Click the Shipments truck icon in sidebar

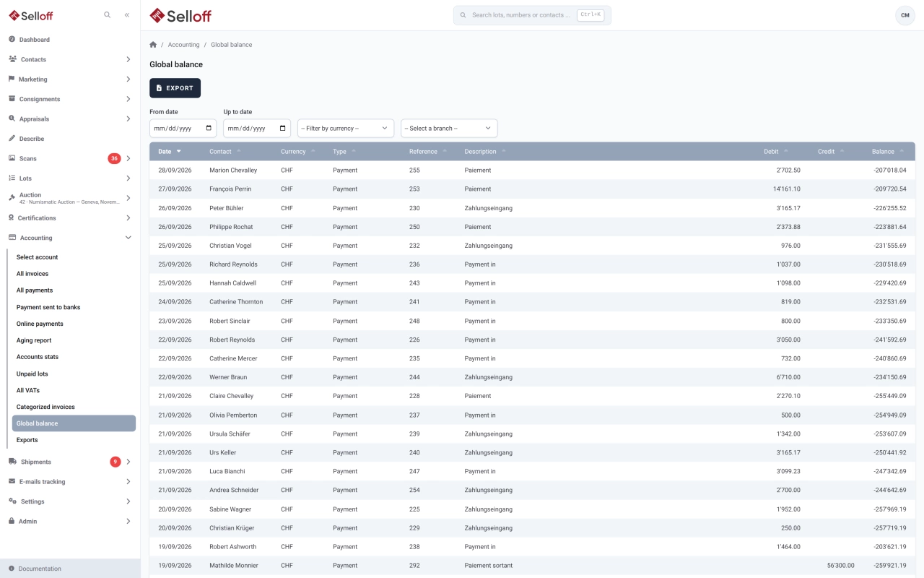[x=13, y=462]
